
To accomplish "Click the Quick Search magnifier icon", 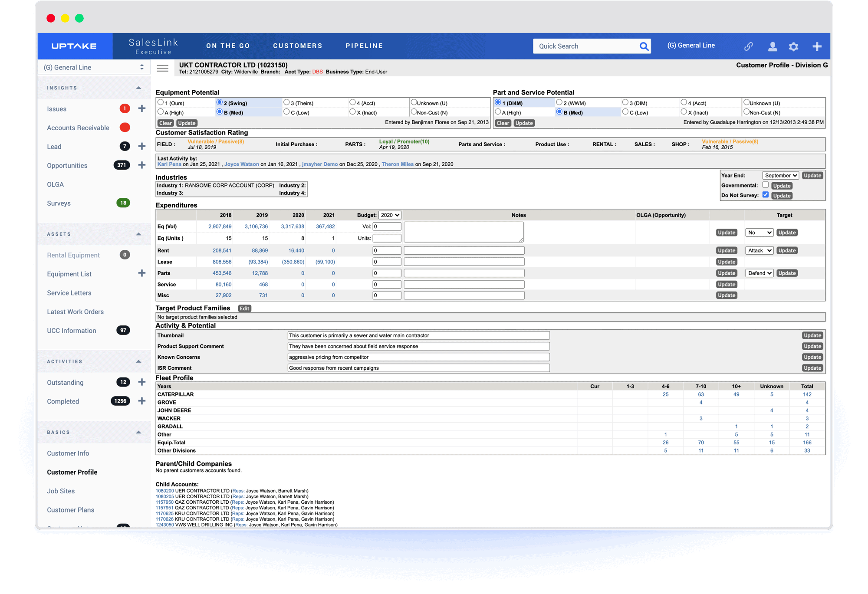I will pyautogui.click(x=644, y=46).
